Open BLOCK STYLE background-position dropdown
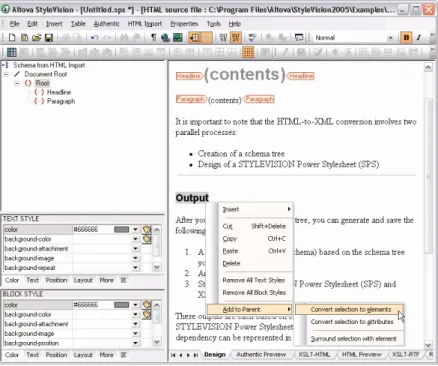 pyautogui.click(x=135, y=343)
